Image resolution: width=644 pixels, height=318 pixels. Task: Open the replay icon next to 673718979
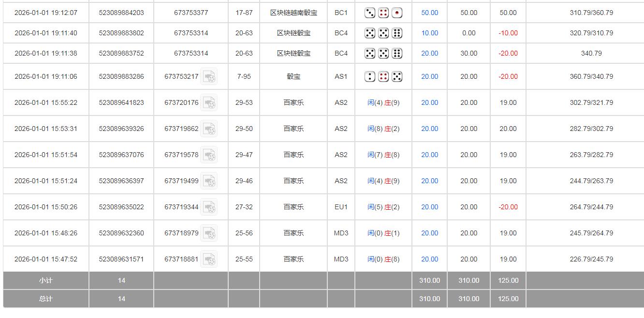pos(209,232)
